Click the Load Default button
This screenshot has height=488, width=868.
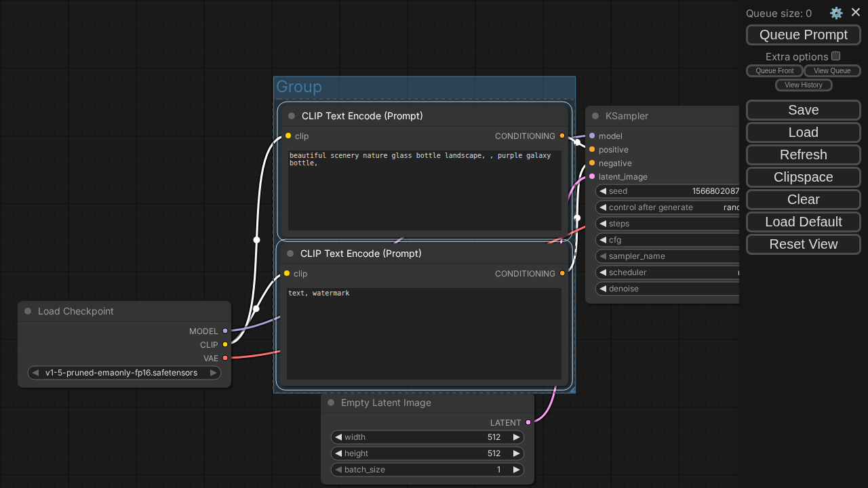[x=804, y=222]
